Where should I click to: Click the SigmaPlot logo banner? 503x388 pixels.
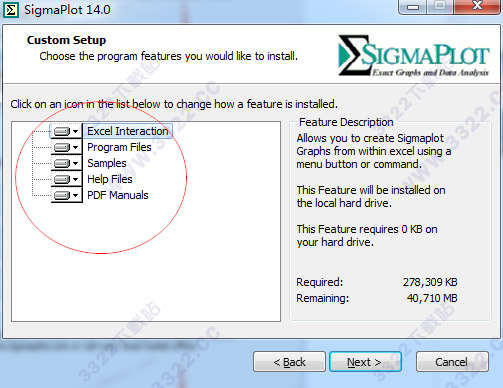coord(414,55)
